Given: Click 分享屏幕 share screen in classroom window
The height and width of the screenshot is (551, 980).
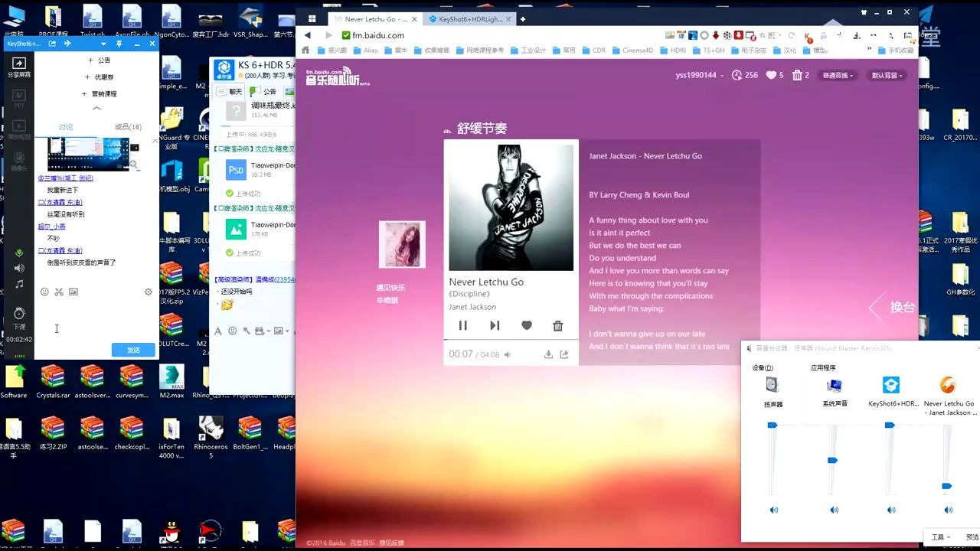Looking at the screenshot, I should pos(19,67).
